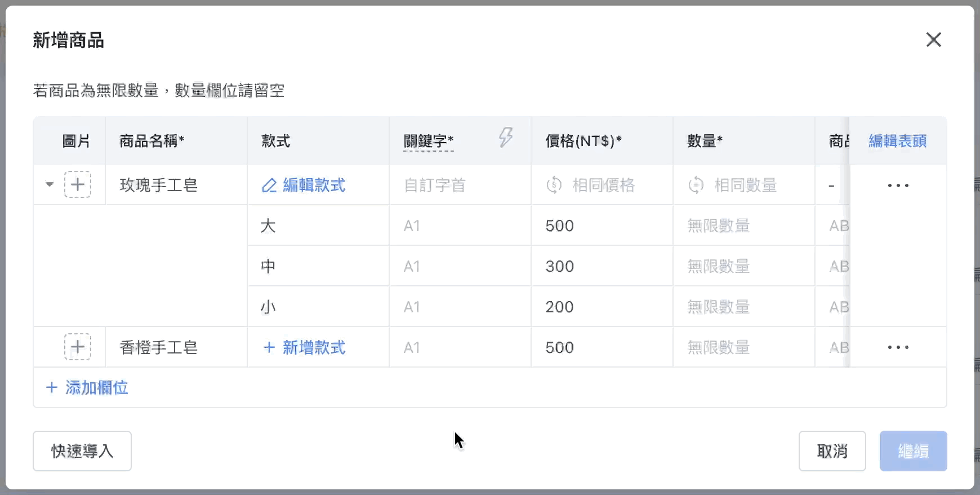The image size is (980, 495).
Task: Click keyword A1 field of 中 variant
Action: [460, 266]
